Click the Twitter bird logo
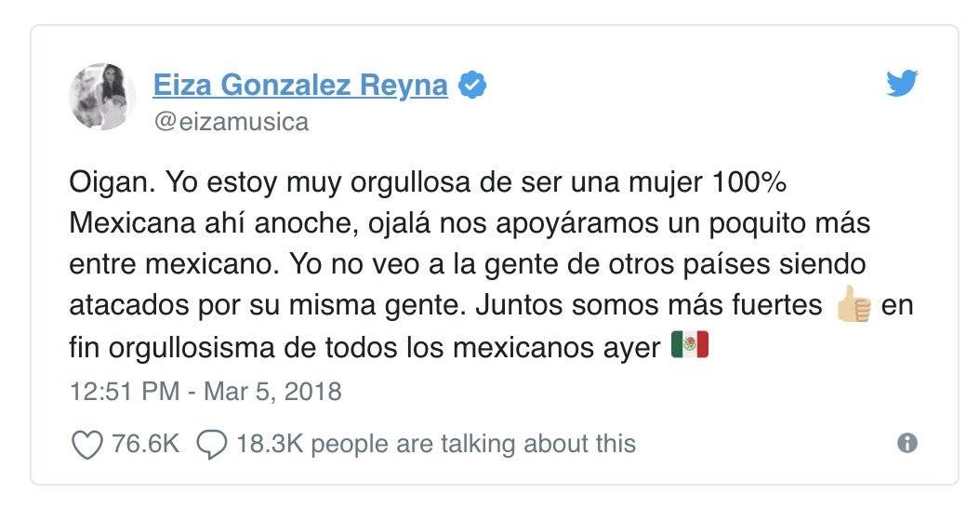 (902, 84)
